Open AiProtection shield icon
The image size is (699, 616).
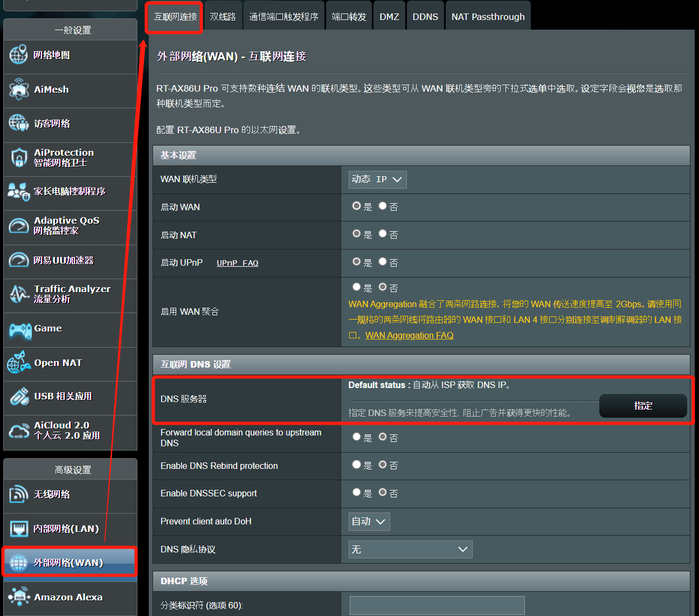point(19,157)
